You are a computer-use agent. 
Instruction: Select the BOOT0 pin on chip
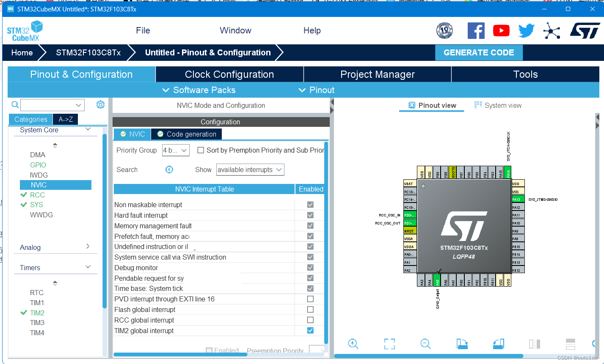pos(453,172)
